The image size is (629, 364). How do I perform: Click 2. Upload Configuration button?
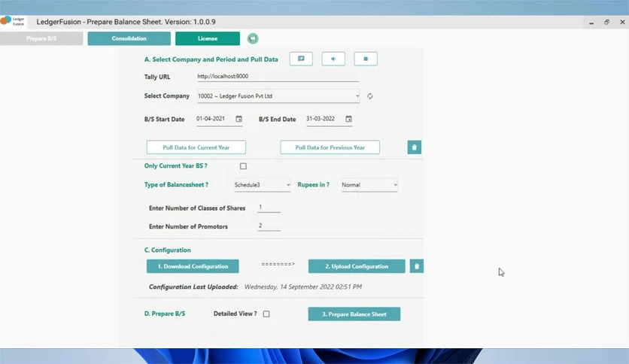pyautogui.click(x=357, y=266)
